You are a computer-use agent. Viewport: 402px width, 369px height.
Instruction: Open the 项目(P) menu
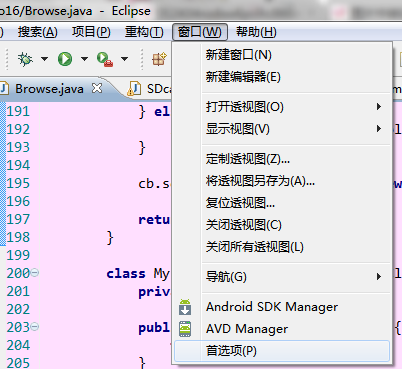click(91, 32)
